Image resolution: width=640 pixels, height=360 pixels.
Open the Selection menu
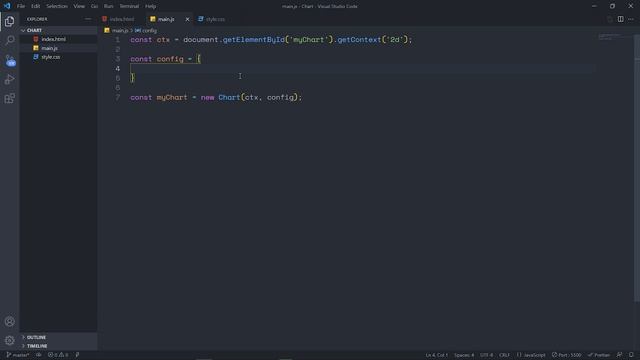tap(57, 6)
